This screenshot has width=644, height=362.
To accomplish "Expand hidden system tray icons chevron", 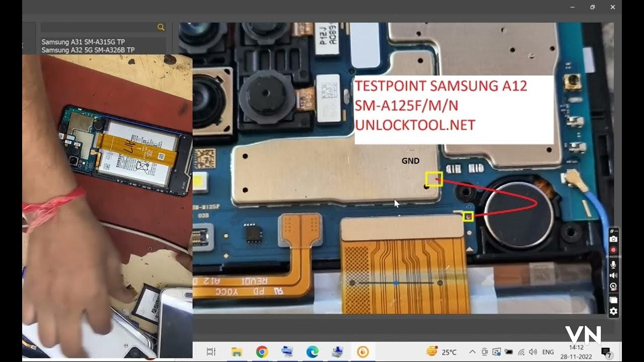I will point(472,352).
